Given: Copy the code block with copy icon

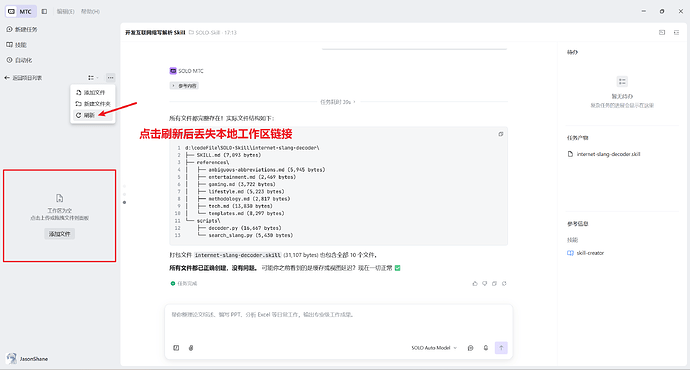Looking at the screenshot, I should click(x=501, y=134).
